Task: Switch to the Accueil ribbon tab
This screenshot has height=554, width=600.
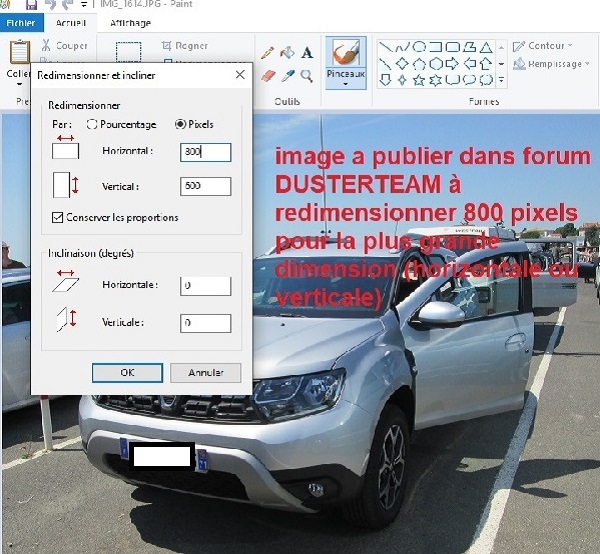Action: [x=70, y=23]
